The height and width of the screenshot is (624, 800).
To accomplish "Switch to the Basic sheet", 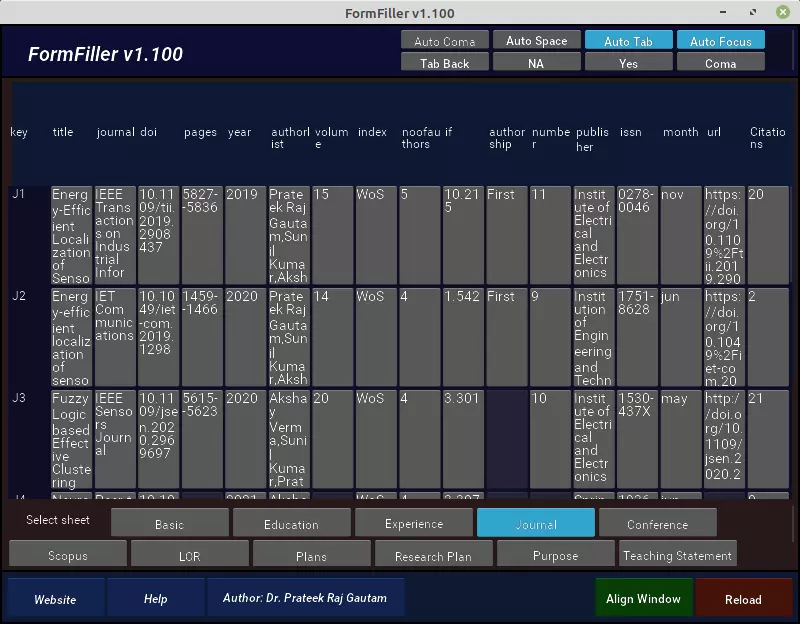I will (x=169, y=523).
